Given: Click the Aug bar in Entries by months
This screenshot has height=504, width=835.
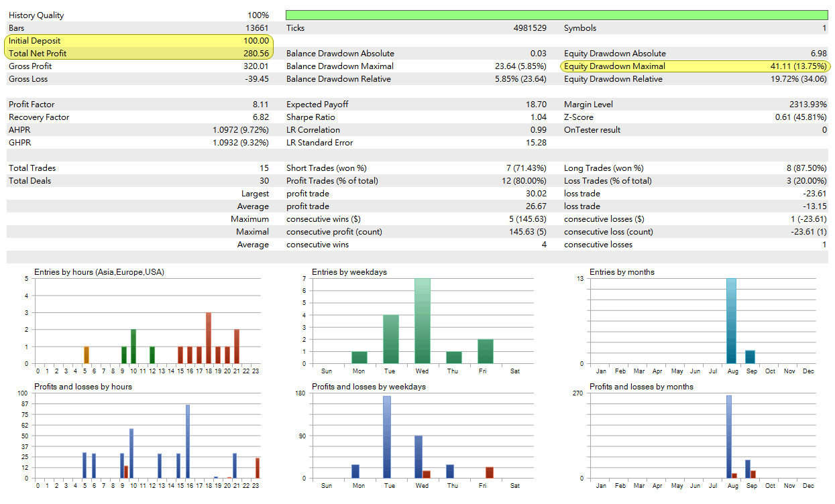Looking at the screenshot, I should pos(731,321).
